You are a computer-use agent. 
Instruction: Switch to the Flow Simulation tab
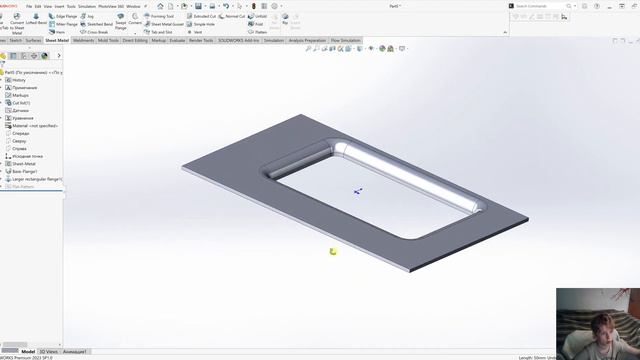pos(345,40)
